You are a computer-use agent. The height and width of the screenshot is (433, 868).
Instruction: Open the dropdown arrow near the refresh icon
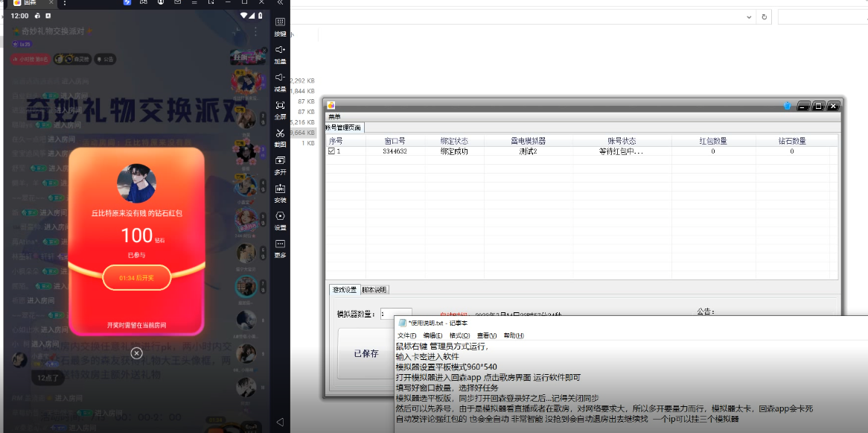(750, 16)
